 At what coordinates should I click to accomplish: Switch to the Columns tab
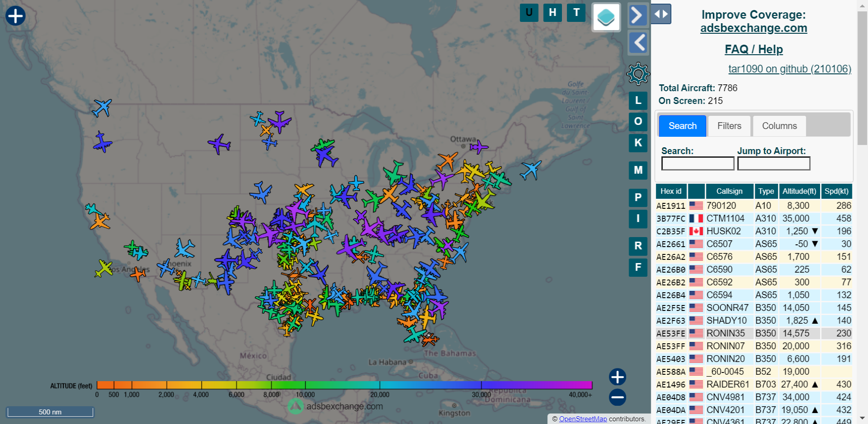point(780,126)
